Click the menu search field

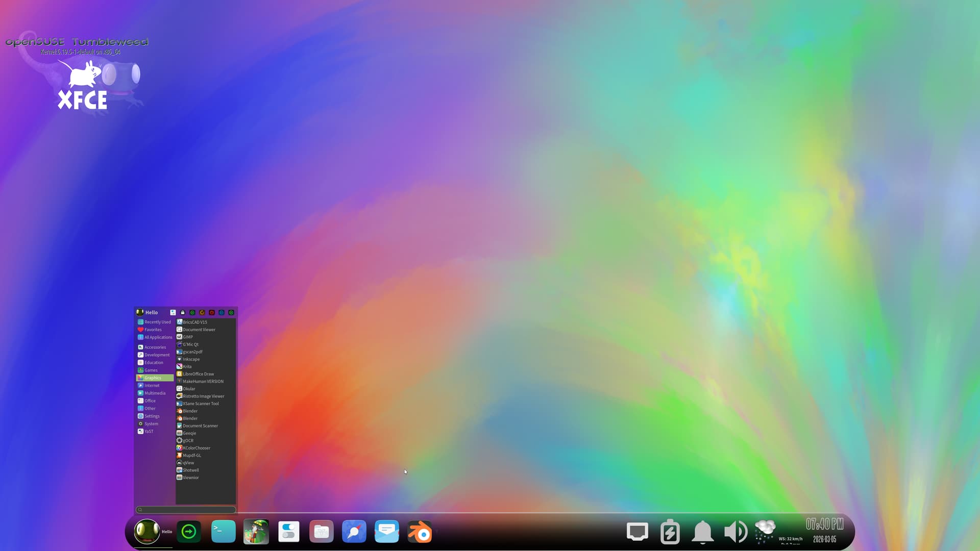point(186,510)
